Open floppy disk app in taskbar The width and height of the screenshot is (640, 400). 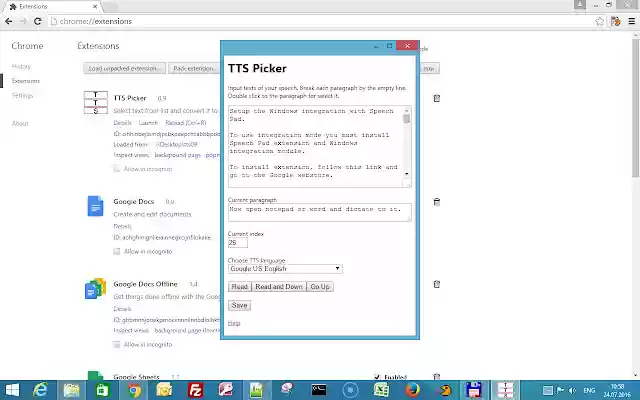click(474, 390)
